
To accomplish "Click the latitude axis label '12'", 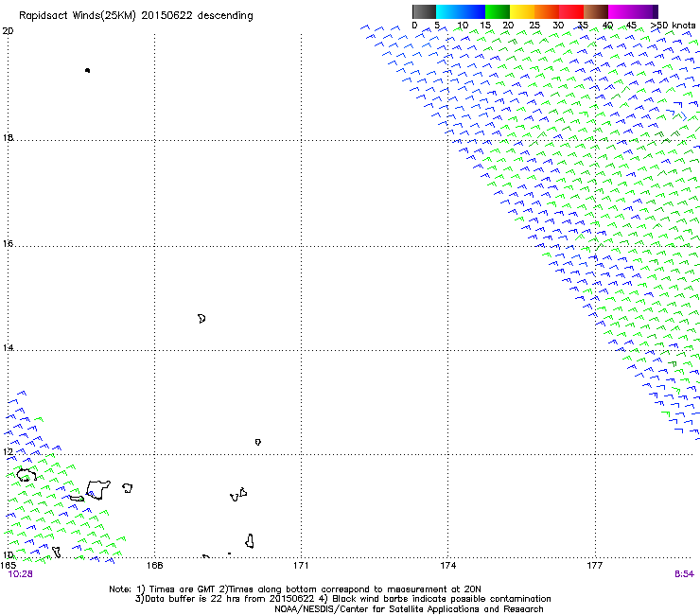I will pos(8,451).
